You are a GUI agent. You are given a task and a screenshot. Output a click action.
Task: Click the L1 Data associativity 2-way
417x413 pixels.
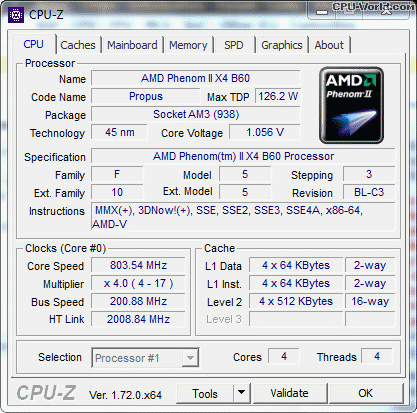tap(370, 266)
